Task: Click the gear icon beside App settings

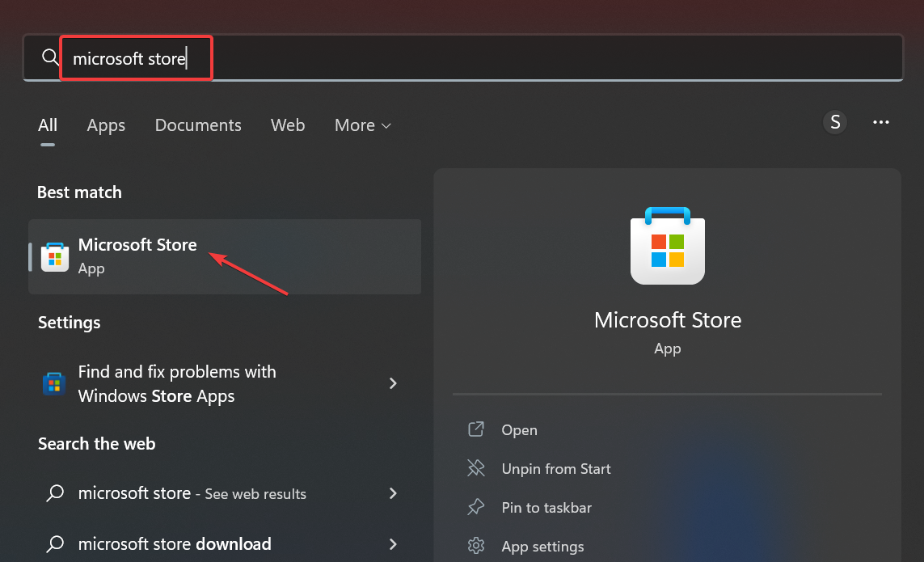Action: 476,546
